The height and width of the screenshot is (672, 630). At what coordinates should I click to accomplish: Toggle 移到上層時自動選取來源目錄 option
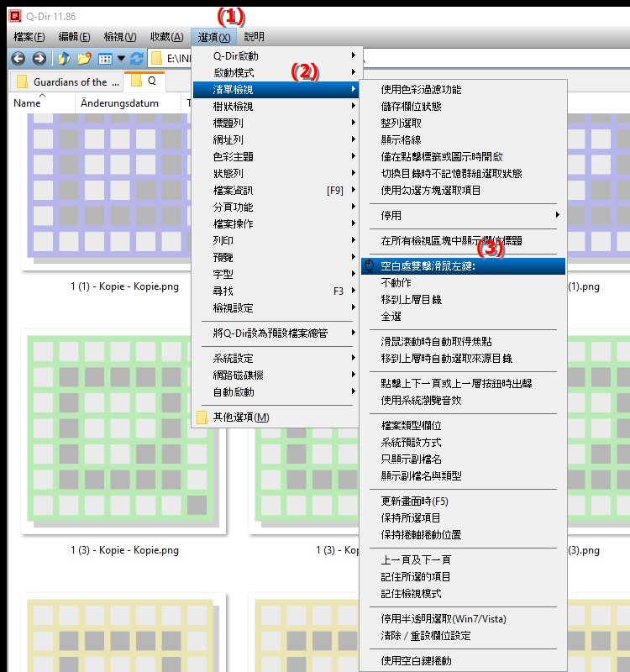coord(464,359)
